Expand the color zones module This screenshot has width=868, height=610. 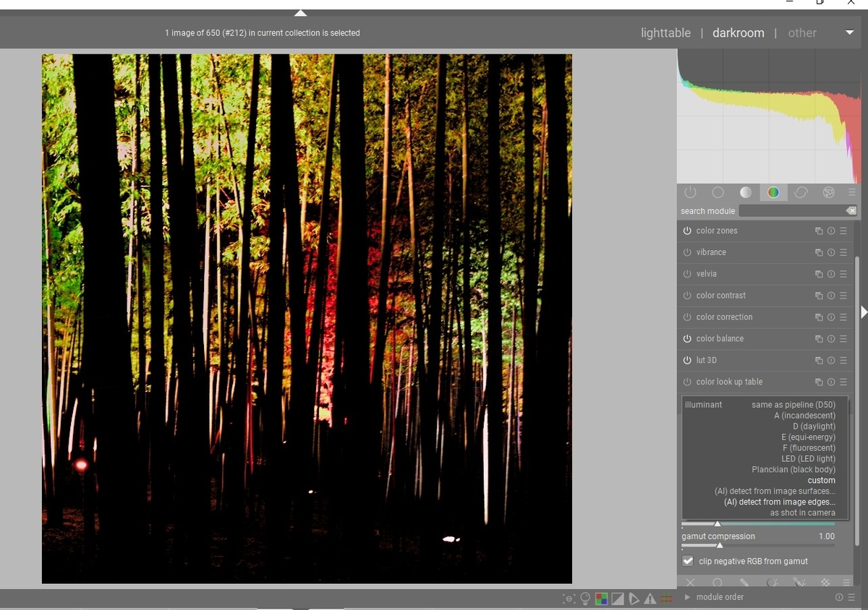717,231
